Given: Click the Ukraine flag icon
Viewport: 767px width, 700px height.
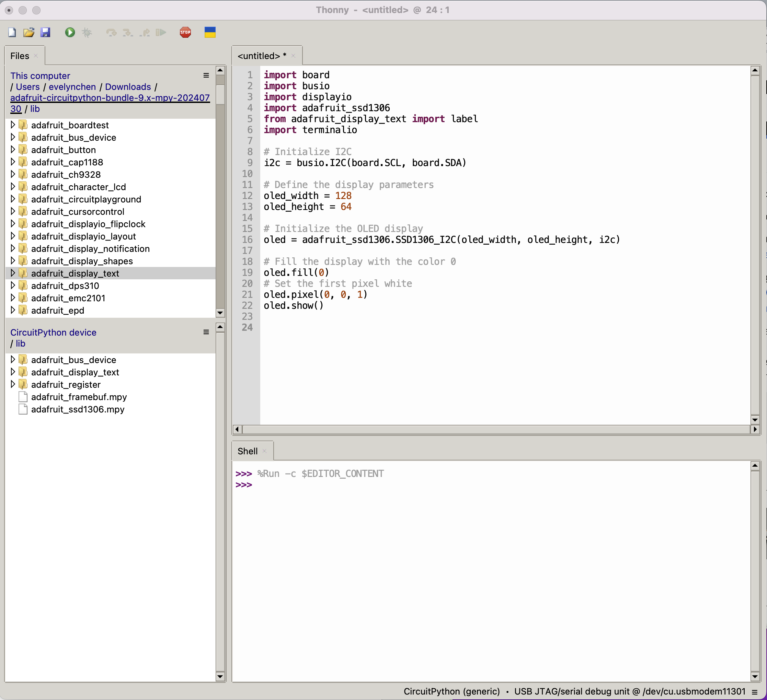Looking at the screenshot, I should coord(210,32).
